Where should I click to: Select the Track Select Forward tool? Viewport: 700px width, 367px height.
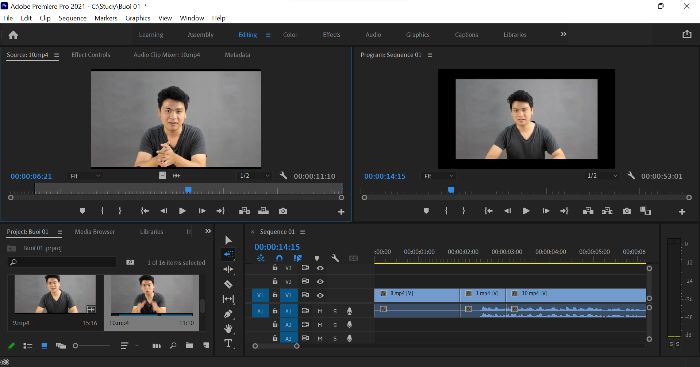[228, 254]
